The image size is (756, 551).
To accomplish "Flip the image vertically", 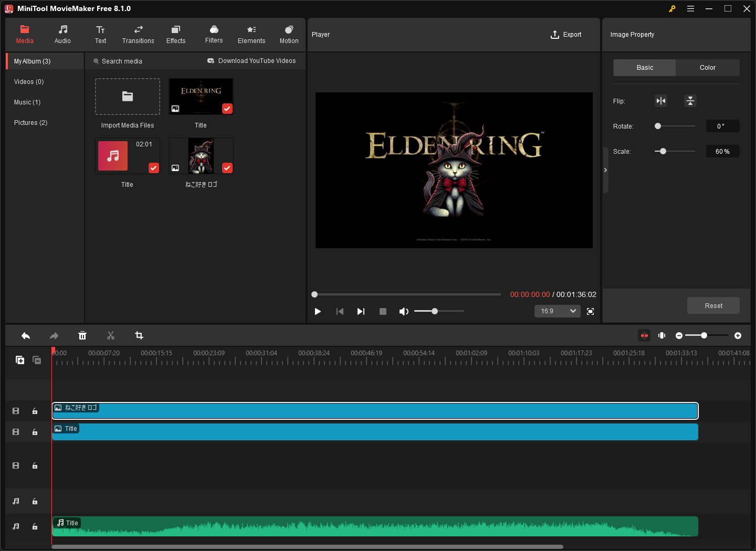I will (x=690, y=101).
